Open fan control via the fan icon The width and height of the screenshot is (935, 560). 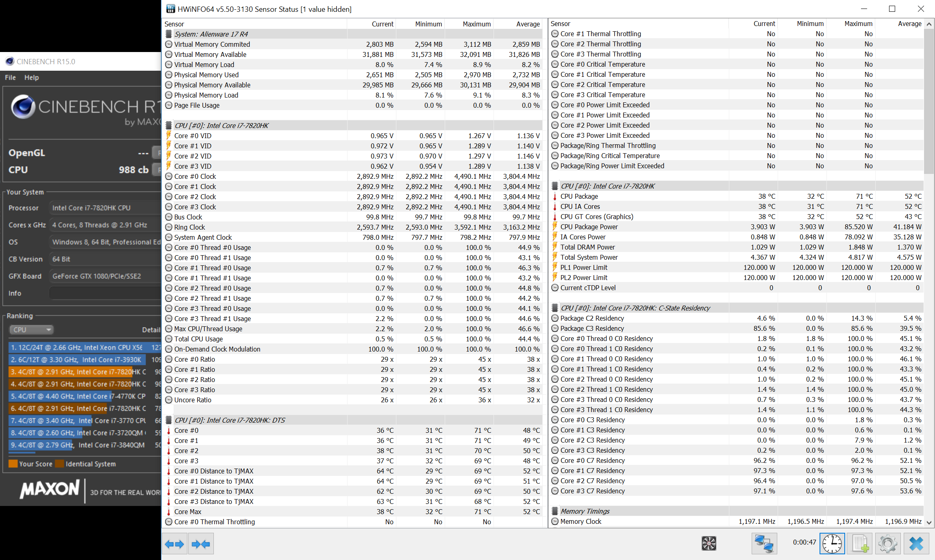(x=709, y=544)
